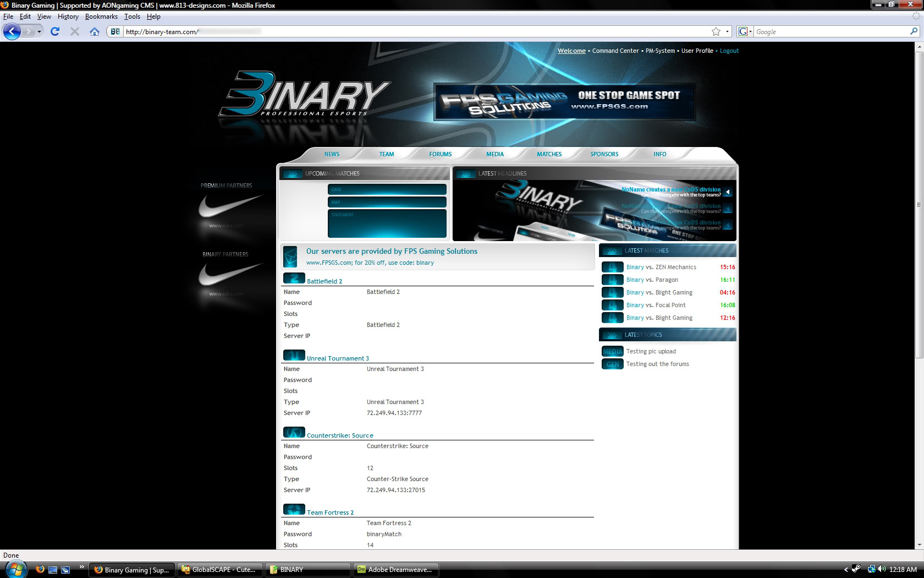Click the browser Back arrow button
Screen dimensions: 924x578
[12, 31]
